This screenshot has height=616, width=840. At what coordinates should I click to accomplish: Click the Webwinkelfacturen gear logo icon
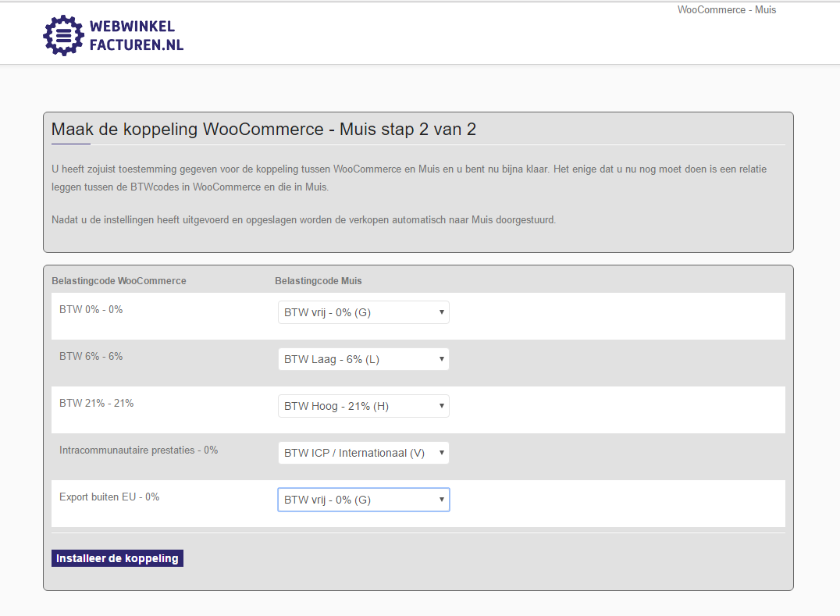(62, 35)
